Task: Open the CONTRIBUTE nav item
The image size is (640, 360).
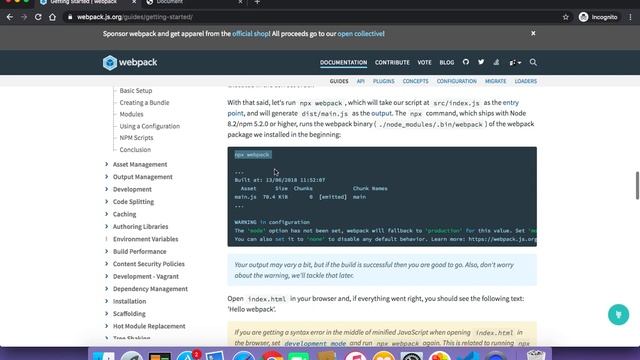Action: point(392,62)
